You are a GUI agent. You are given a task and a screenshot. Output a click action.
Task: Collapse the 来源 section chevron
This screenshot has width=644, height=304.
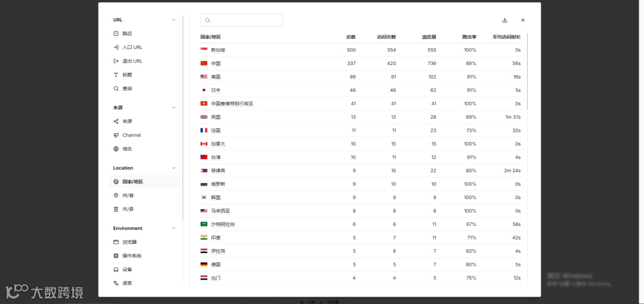tap(174, 108)
